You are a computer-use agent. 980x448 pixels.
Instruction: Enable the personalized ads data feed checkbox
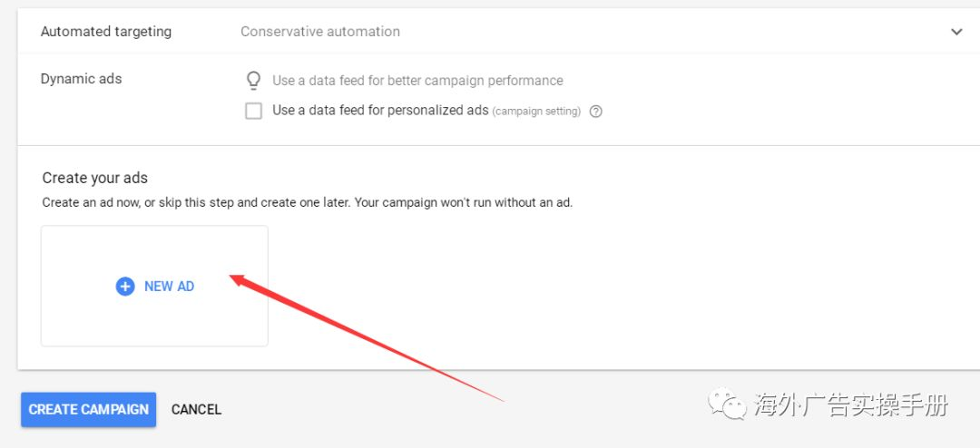[x=254, y=111]
